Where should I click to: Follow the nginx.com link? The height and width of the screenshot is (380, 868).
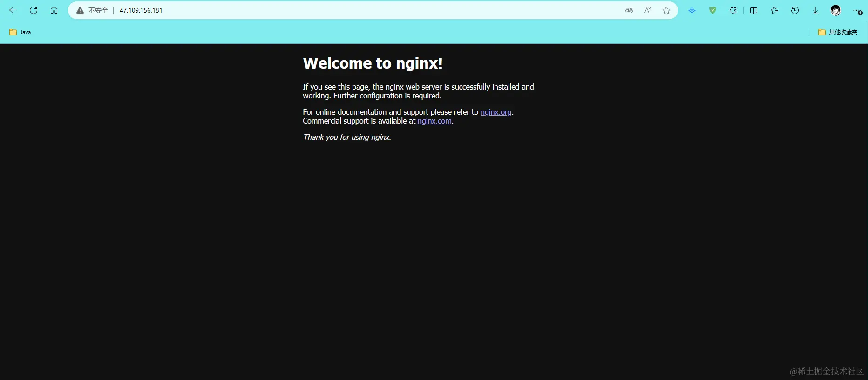tap(434, 121)
